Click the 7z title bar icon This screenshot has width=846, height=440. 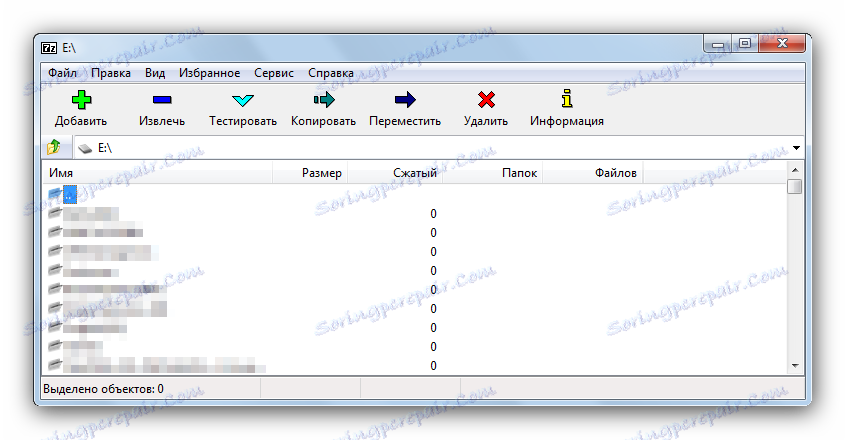49,48
